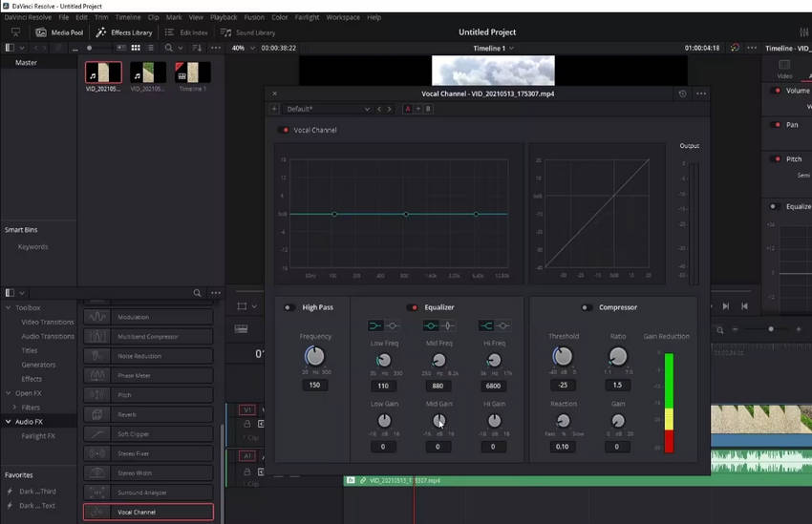Lock the V1 video track
812x524 pixels.
247,424
